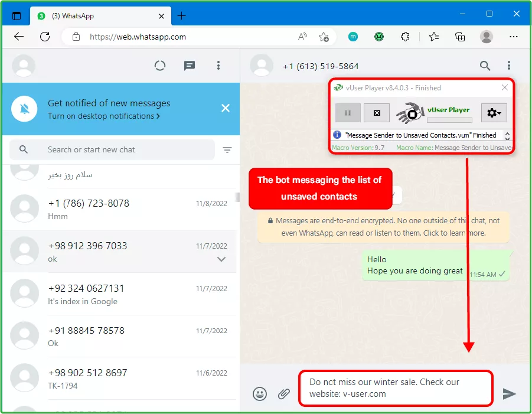Add this page to favorites
532x414 pixels.
[x=324, y=37]
